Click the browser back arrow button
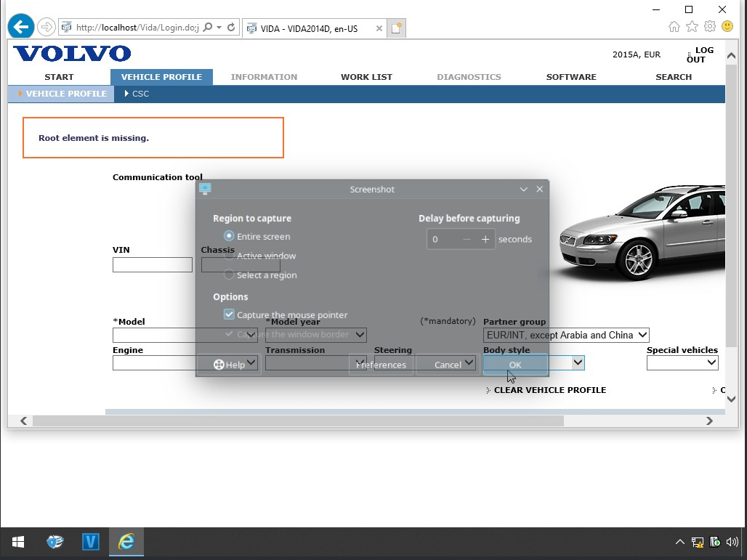Viewport: 747px width, 560px height. pyautogui.click(x=20, y=28)
